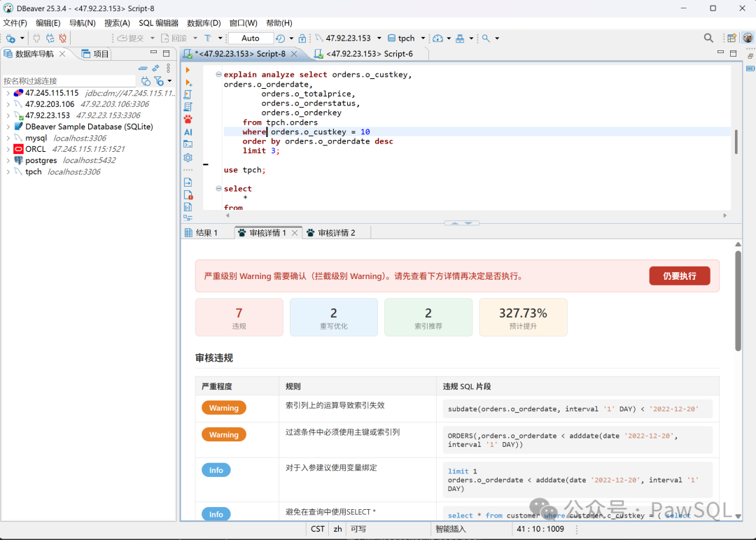Execute SQL statement with orange arrow

point(188,71)
